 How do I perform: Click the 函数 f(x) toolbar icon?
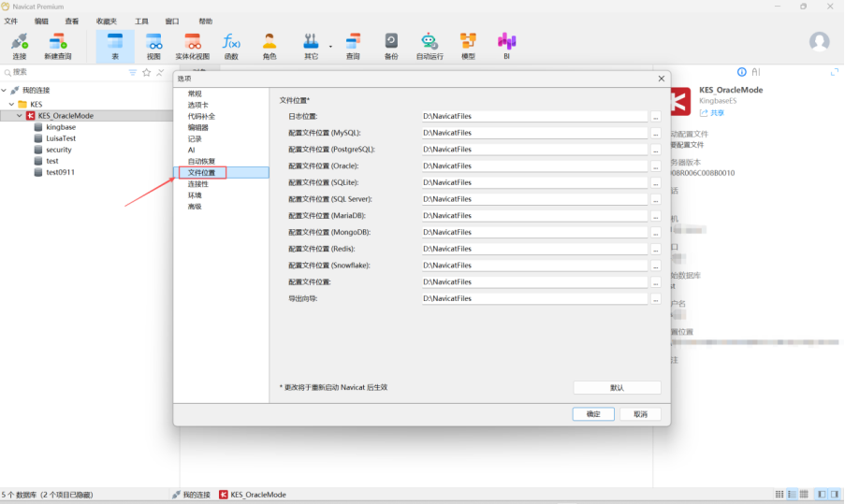tap(230, 45)
